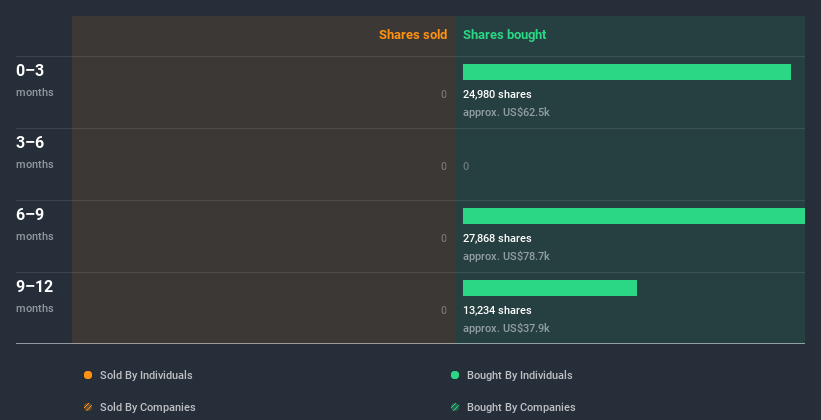Click the approx. US$37.9k amount
The image size is (821, 420).
[x=506, y=328]
